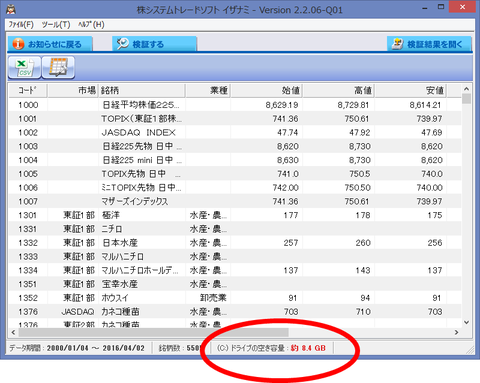The image size is (480, 383).
Task: Select the 検証する tab
Action: click(x=154, y=44)
